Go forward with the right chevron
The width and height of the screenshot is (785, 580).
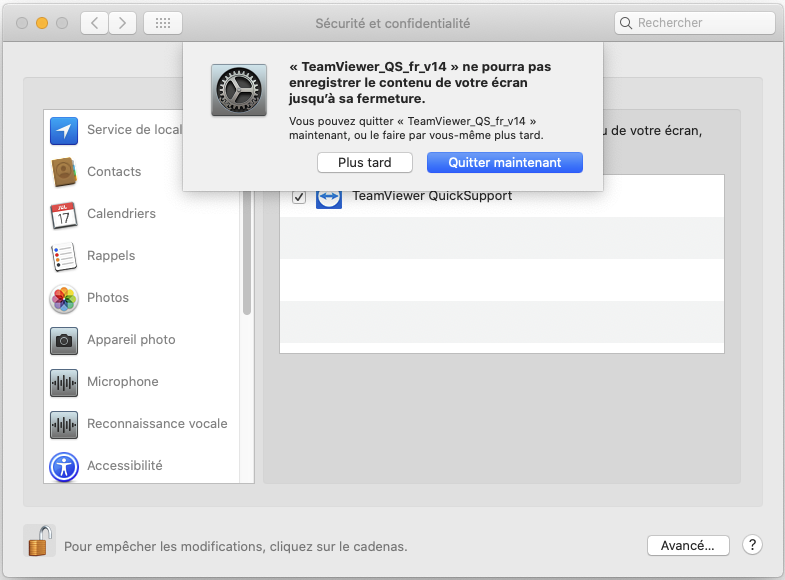[123, 22]
